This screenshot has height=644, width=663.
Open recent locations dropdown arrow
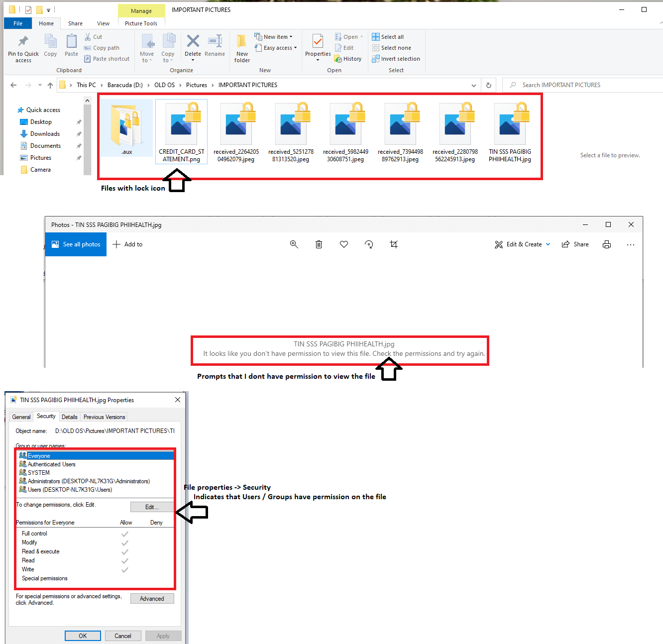(40, 85)
